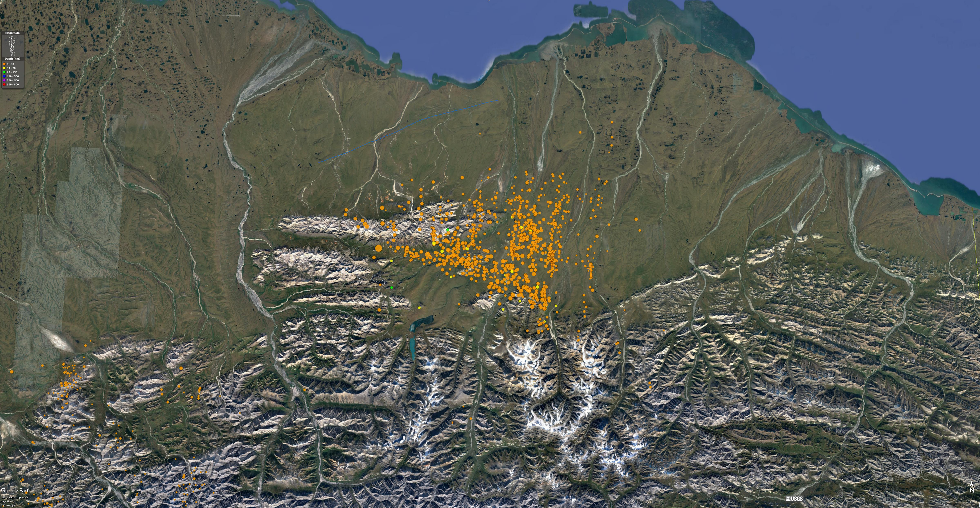Click the north arrow compass indicator
980x508 pixels.
[972, 487]
